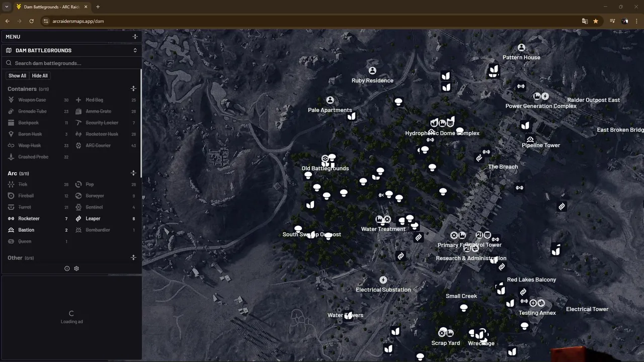644x362 pixels.
Task: Enable the Sentinel Arc filter
Action: coord(105,207)
